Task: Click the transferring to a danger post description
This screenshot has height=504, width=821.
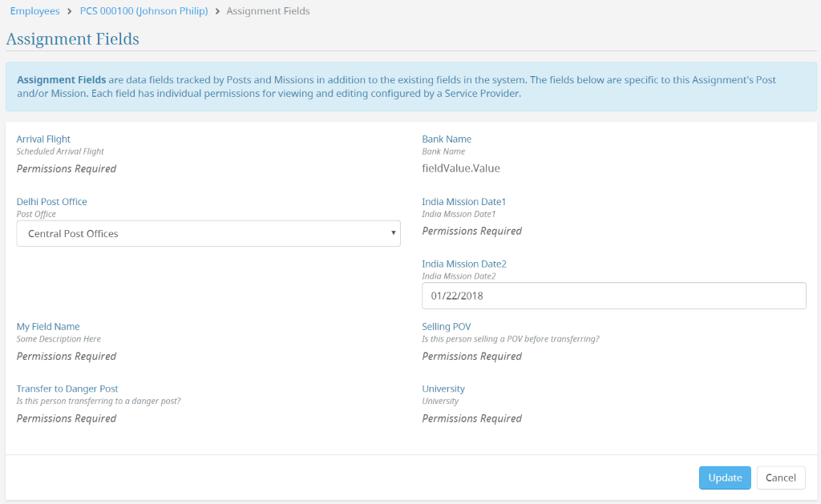Action: tap(99, 401)
